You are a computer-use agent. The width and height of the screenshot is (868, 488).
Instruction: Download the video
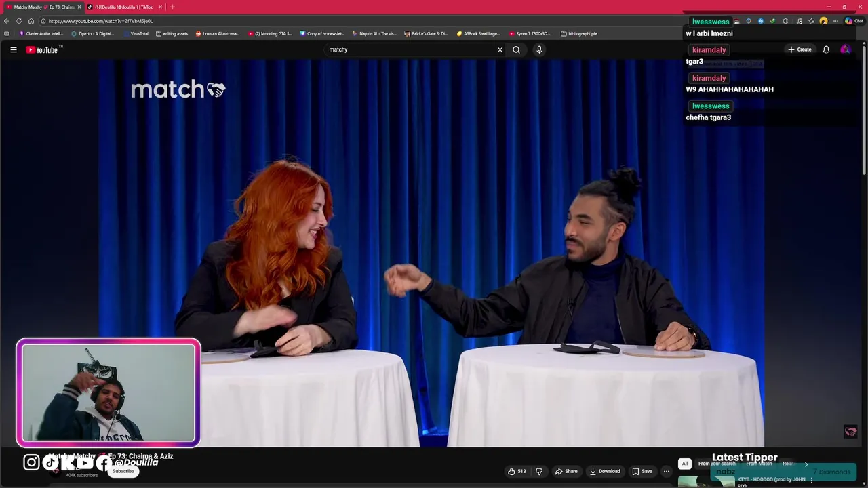(x=605, y=471)
